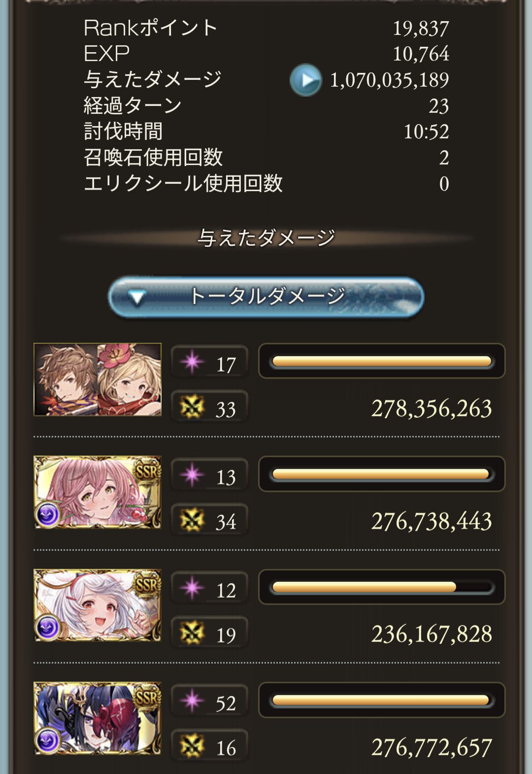Select the pink-haired SSR character portrait
The width and height of the screenshot is (532, 774).
click(98, 492)
